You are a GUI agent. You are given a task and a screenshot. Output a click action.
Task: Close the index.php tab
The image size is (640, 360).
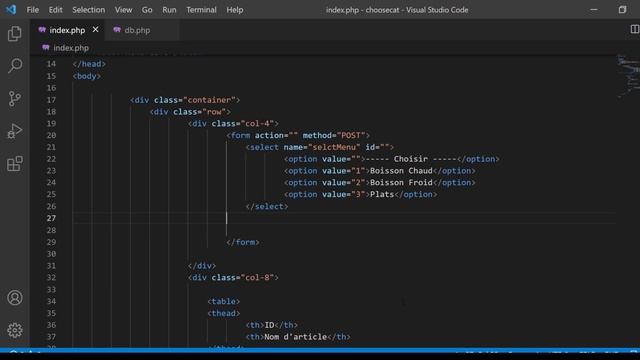click(95, 29)
